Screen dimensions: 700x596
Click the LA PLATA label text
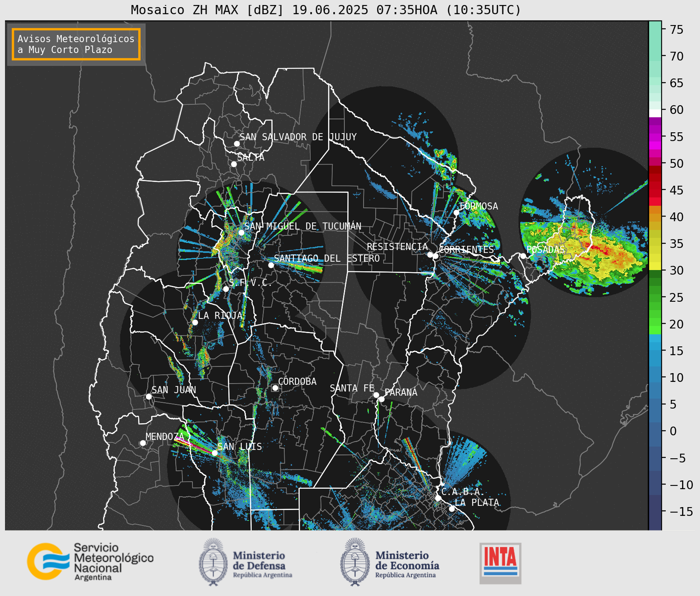[x=477, y=503]
